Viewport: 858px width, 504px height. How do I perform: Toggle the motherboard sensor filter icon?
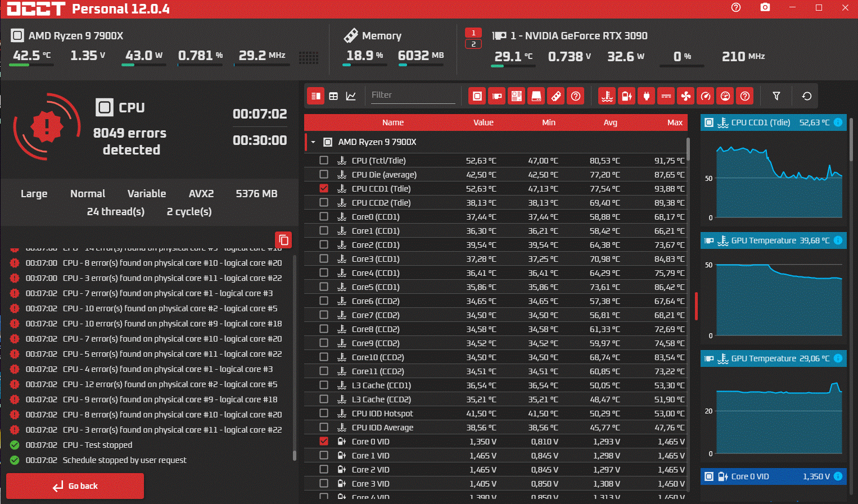[517, 96]
